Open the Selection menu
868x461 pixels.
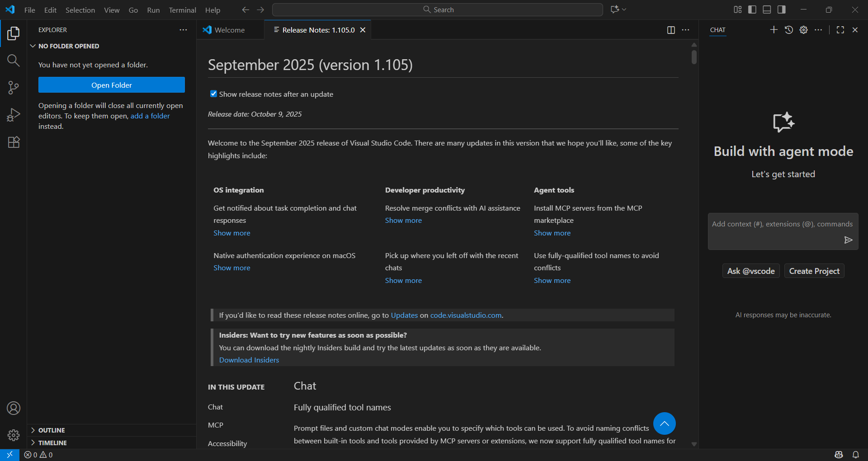(x=80, y=10)
